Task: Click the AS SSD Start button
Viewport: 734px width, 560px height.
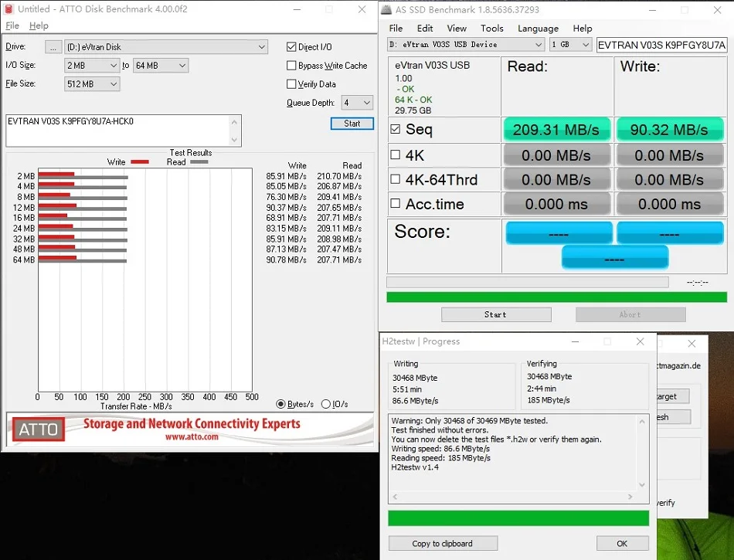Action: coord(496,314)
